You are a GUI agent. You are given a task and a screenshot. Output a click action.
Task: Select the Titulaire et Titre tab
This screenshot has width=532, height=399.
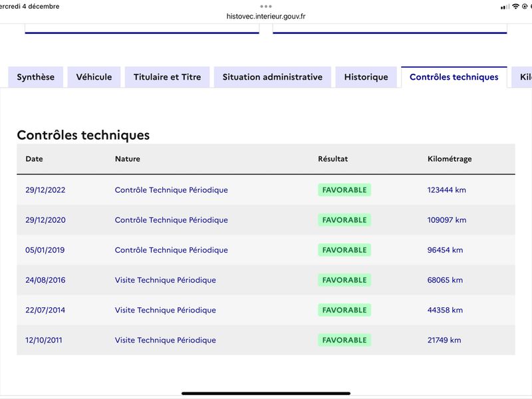(168, 77)
